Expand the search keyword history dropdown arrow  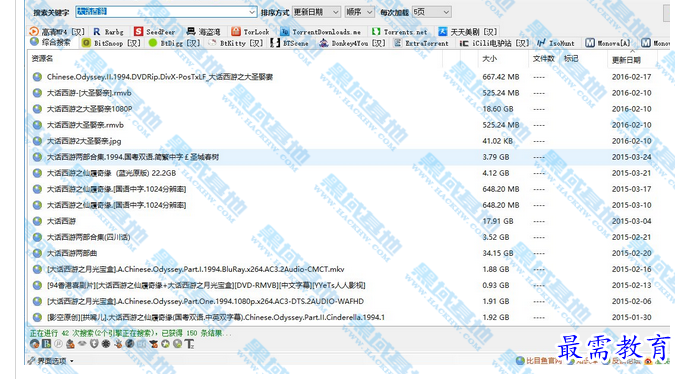point(252,12)
